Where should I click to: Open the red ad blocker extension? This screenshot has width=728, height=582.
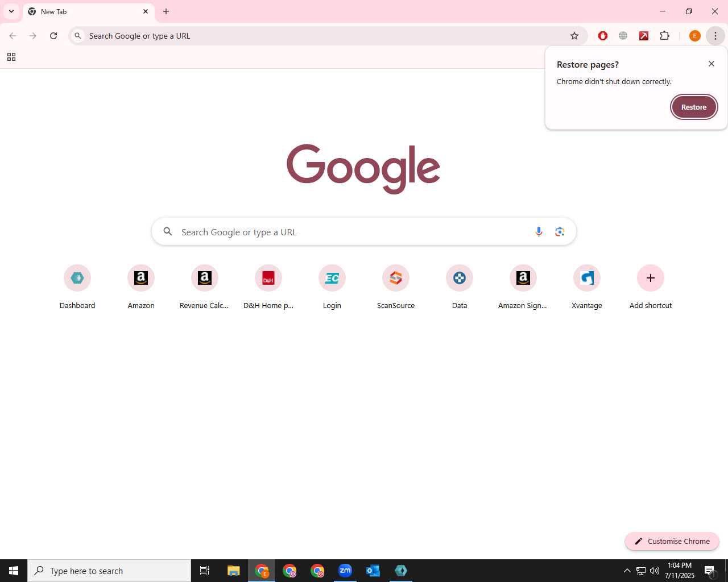coord(603,36)
